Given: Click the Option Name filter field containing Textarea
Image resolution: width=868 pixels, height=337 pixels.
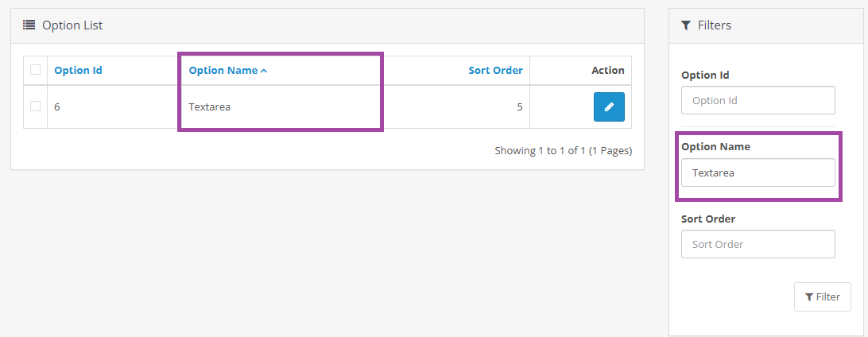Looking at the screenshot, I should pos(758,172).
